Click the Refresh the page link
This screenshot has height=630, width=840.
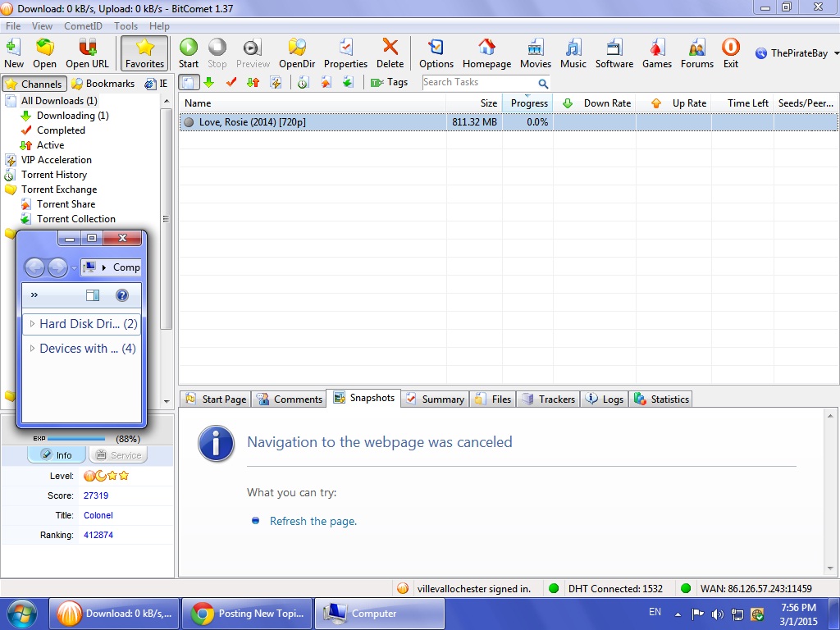(x=313, y=521)
